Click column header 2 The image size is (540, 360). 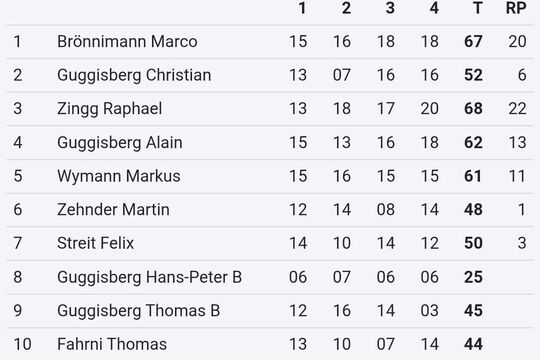[346, 8]
